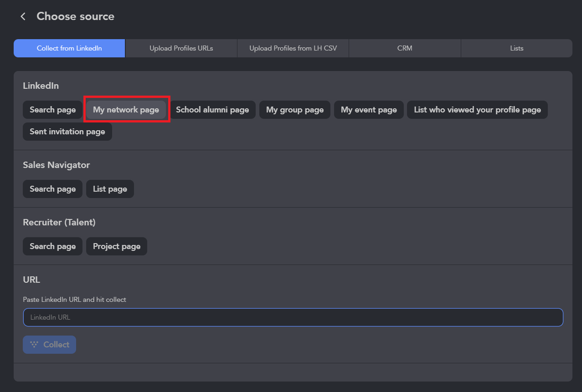Select My event page source

pos(369,110)
